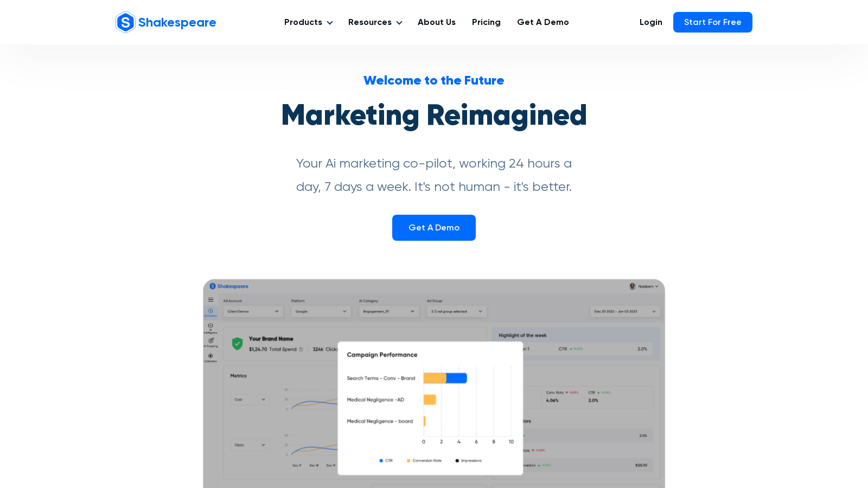Viewport: 868px width, 488px height.
Task: Open the Clicks metric dropdown
Action: 250,445
